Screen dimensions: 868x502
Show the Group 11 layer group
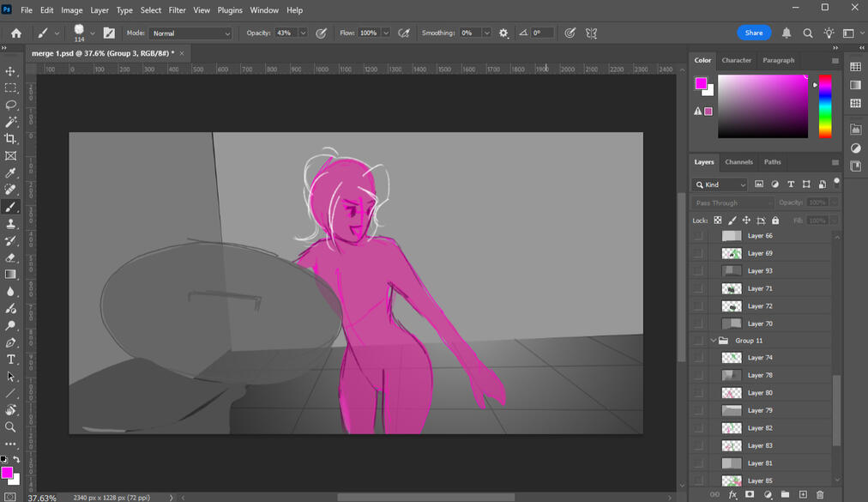(698, 340)
